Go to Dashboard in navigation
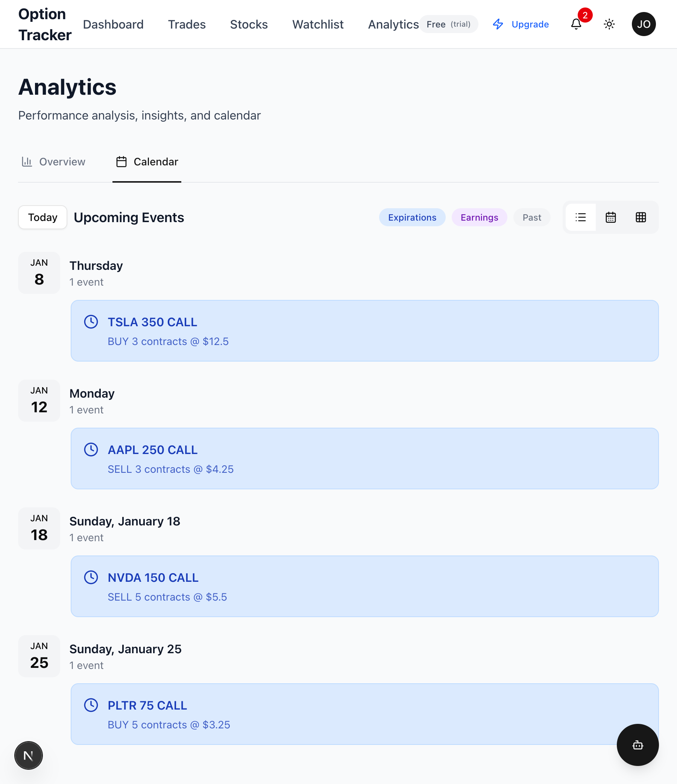The image size is (677, 784). tap(113, 24)
